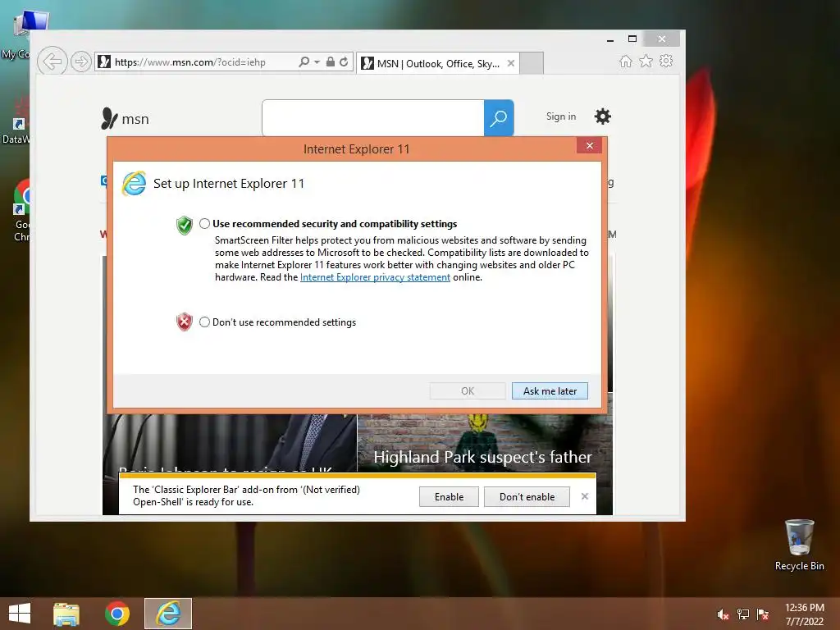Minimize the Internet Explorer window
The width and height of the screenshot is (840, 630).
tap(610, 39)
